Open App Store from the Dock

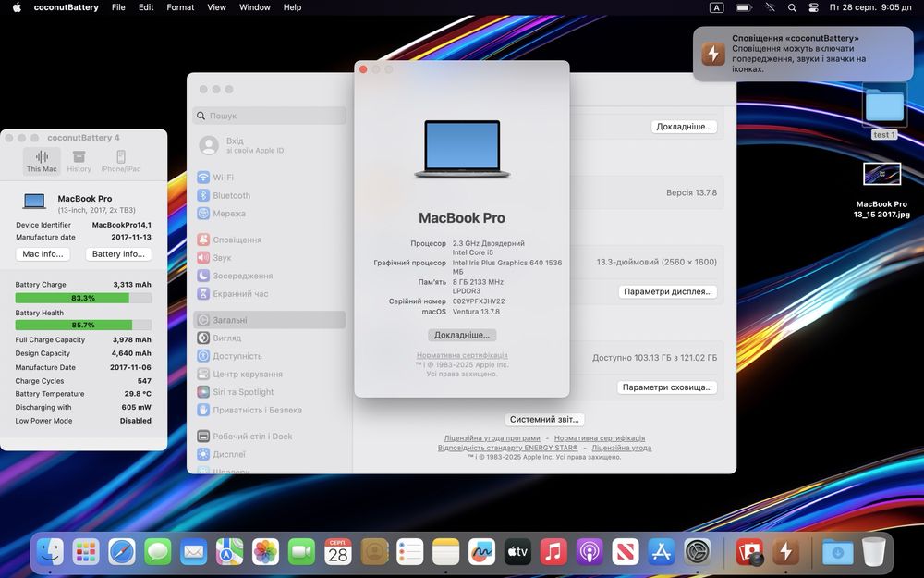tap(662, 553)
